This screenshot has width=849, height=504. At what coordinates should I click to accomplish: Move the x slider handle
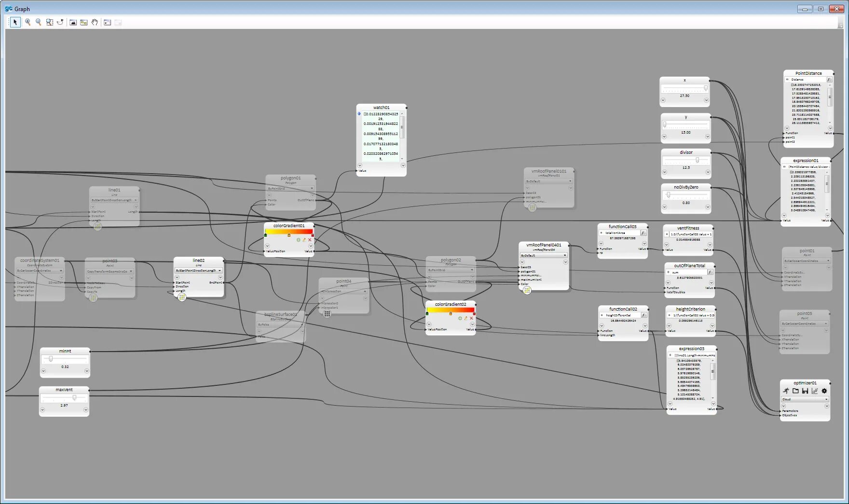point(706,88)
